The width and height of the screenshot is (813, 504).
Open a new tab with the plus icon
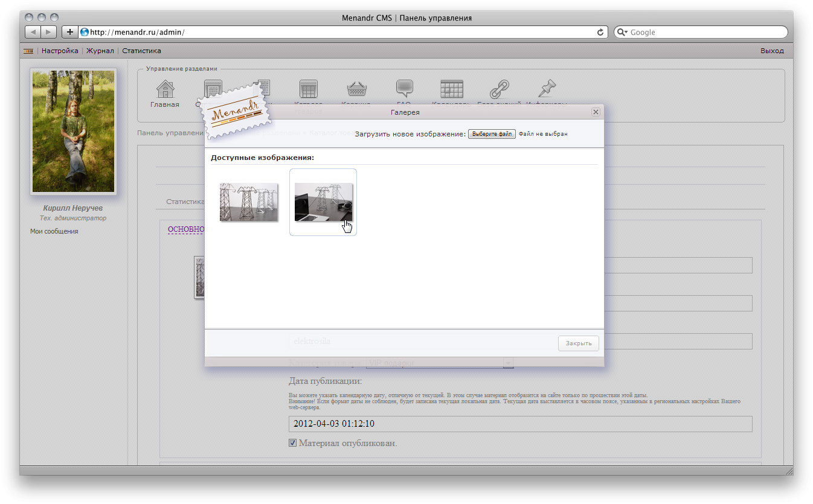tap(70, 31)
